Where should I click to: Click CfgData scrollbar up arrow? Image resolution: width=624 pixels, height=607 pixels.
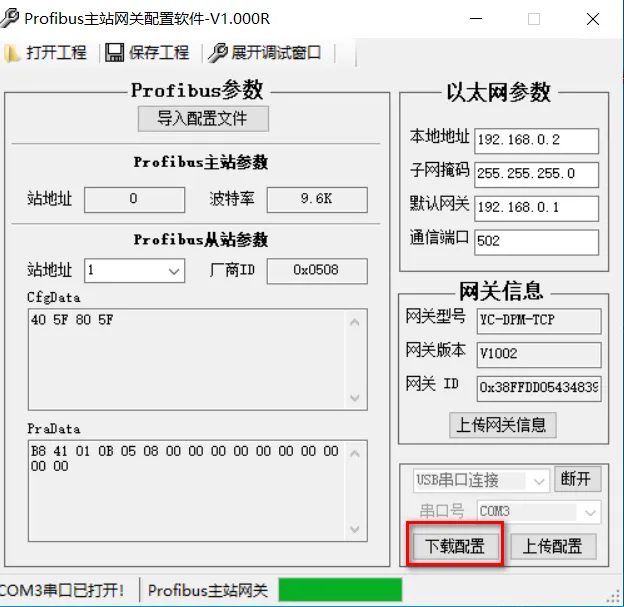[355, 322]
